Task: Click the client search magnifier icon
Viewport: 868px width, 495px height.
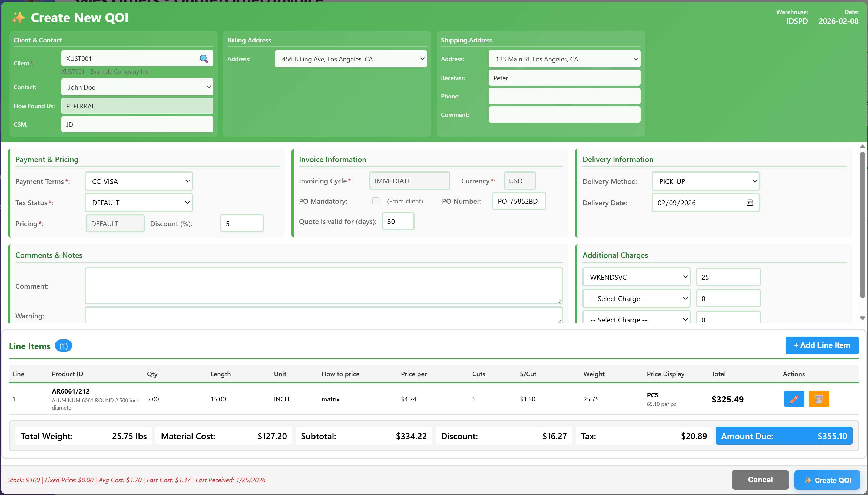Action: point(204,59)
